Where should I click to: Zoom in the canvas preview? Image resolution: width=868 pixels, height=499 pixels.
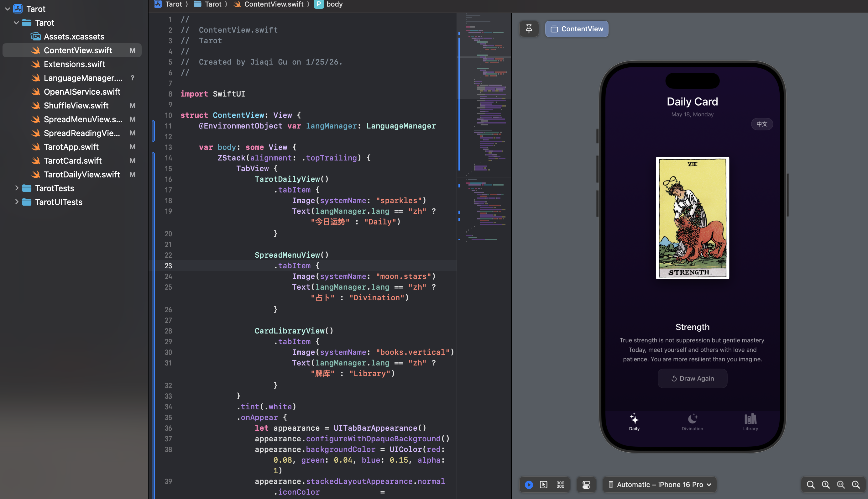856,485
